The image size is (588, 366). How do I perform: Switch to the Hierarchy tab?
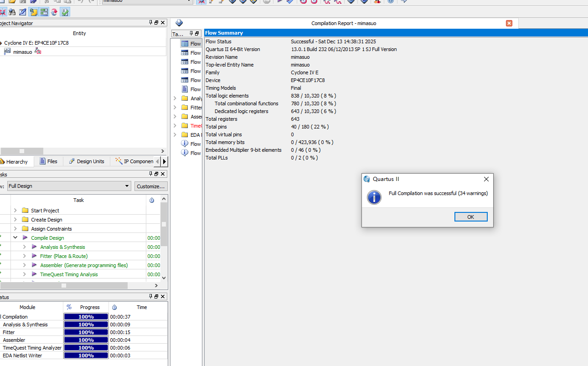15,162
